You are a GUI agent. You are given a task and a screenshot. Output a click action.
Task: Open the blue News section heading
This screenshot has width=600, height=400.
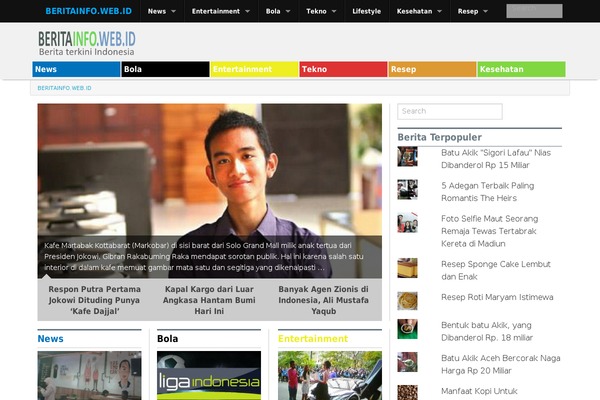click(x=51, y=339)
